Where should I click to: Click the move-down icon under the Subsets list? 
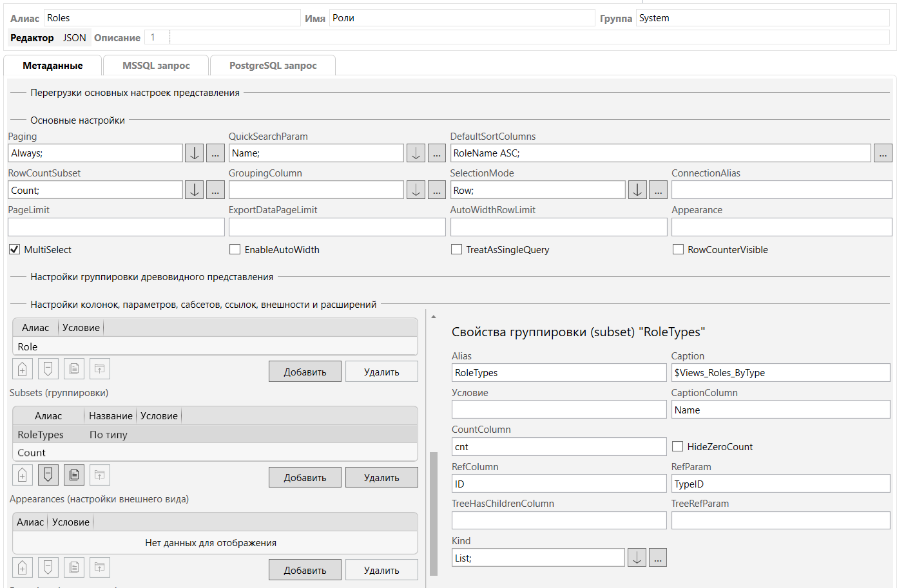click(x=48, y=475)
